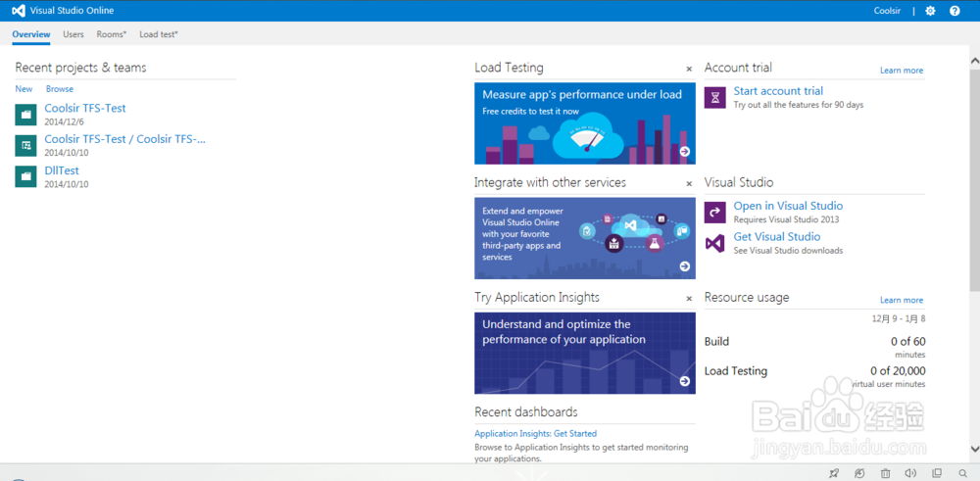Click the DllTest project icon
Screen dimensions: 980x481
tap(25, 176)
